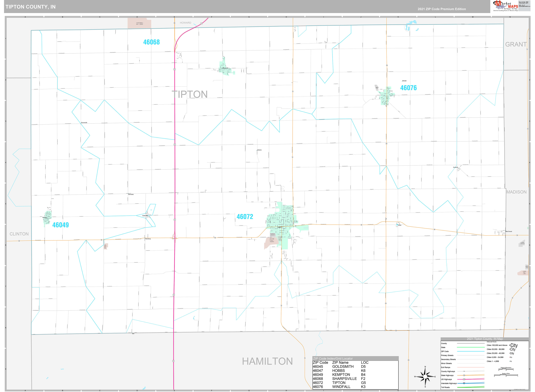Click the Interstate Highways shield symbol in legend
The image size is (535, 392).
point(464,383)
